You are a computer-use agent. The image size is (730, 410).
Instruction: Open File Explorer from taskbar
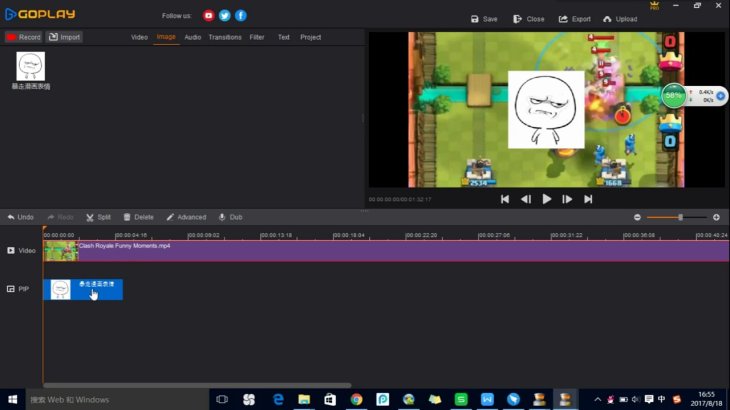(x=304, y=399)
